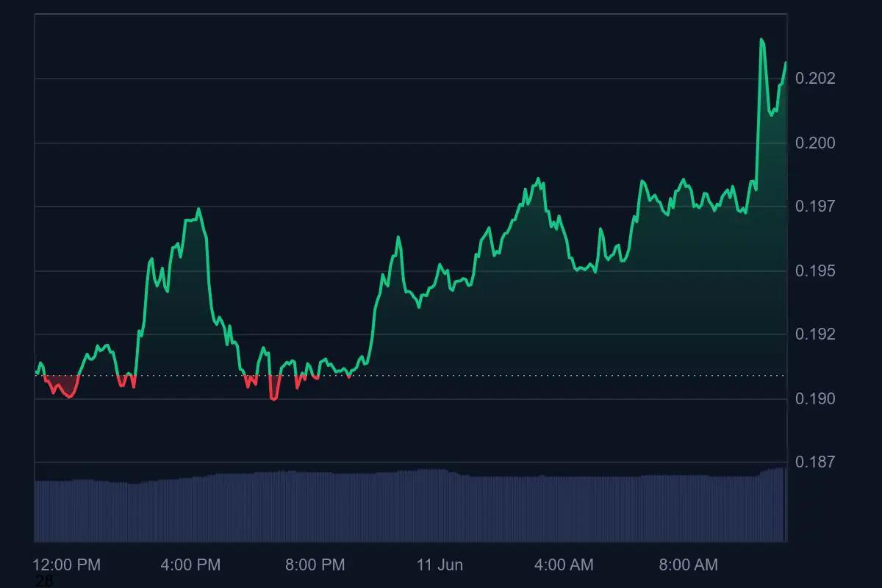Click the 0.187 price axis label

816,462
